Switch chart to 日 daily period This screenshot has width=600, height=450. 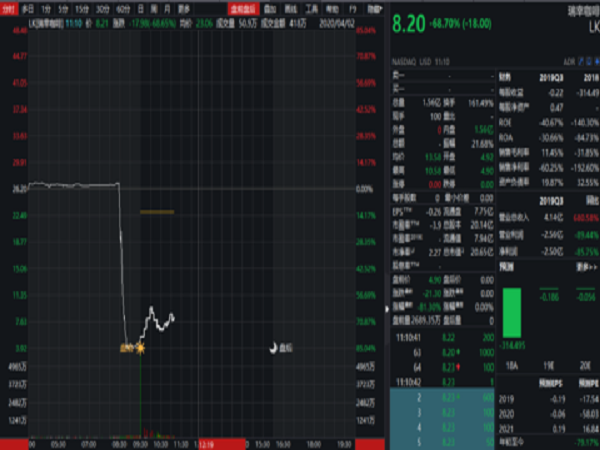click(138, 8)
